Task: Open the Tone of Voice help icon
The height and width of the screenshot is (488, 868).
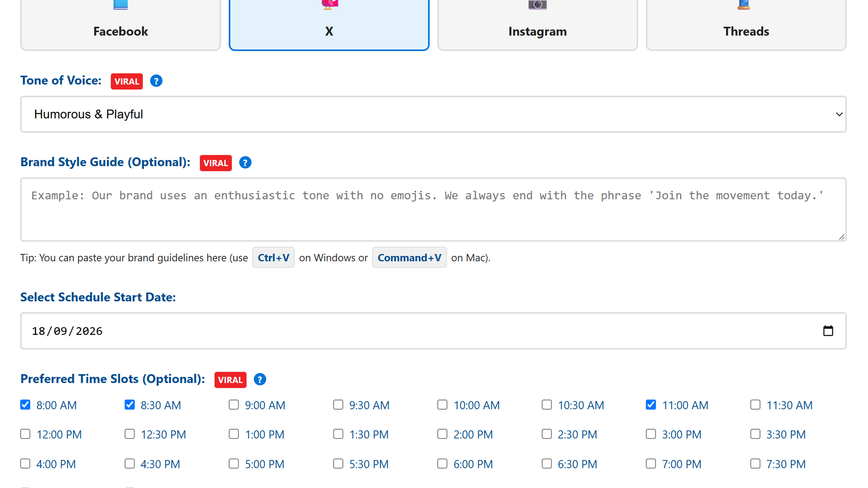Action: 156,81
